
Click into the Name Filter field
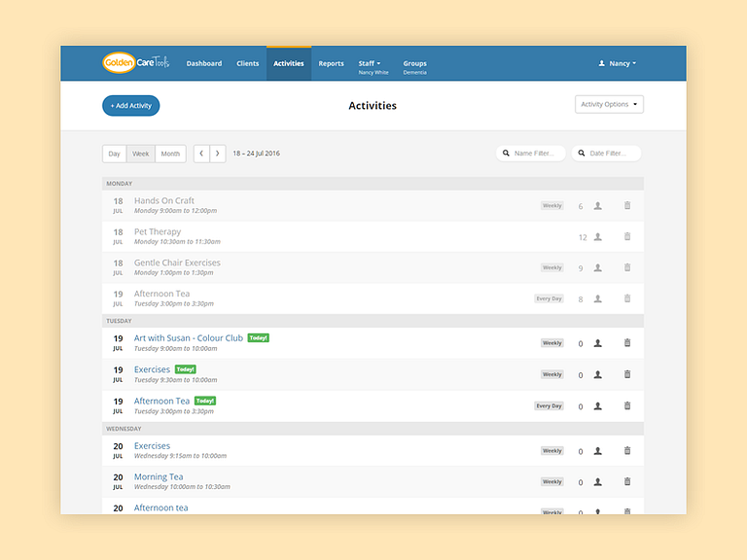coord(531,154)
